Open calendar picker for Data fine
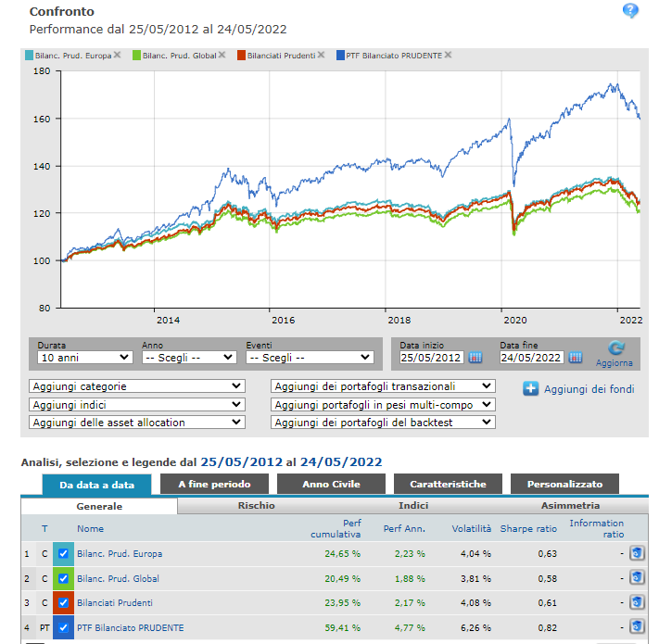Screen dimensions: 659x644 [576, 358]
